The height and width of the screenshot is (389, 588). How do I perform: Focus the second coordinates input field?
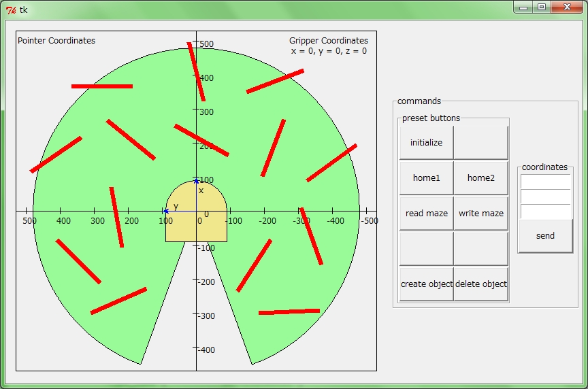point(545,197)
